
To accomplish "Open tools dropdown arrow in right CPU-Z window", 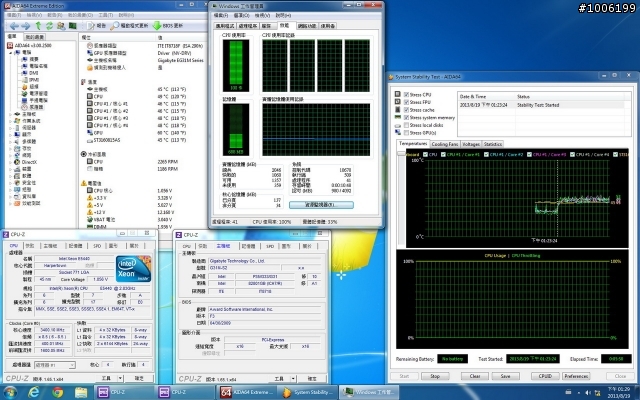I will (x=293, y=379).
